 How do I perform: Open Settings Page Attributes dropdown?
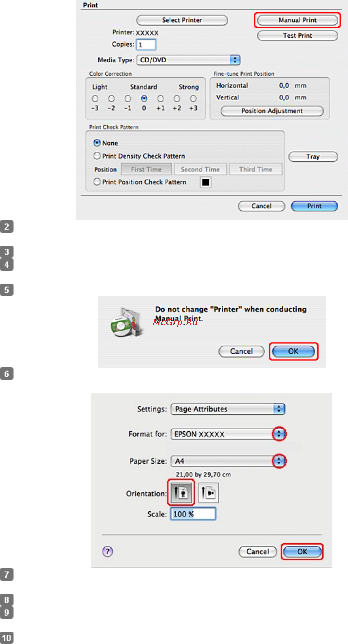(228, 409)
